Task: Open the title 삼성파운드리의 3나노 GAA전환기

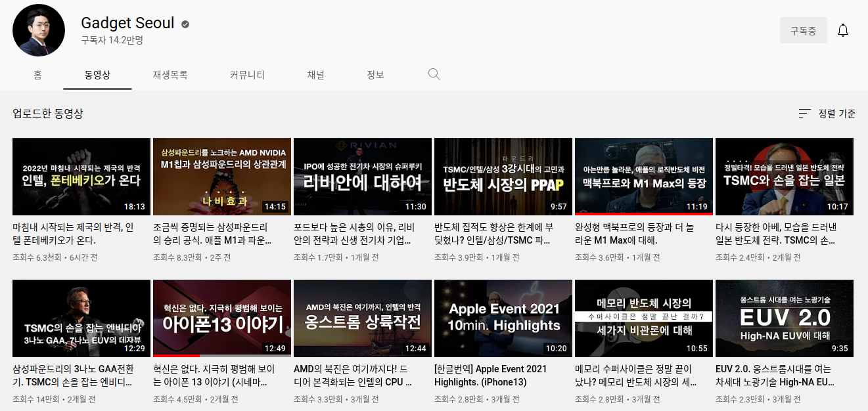Action: 73,376
